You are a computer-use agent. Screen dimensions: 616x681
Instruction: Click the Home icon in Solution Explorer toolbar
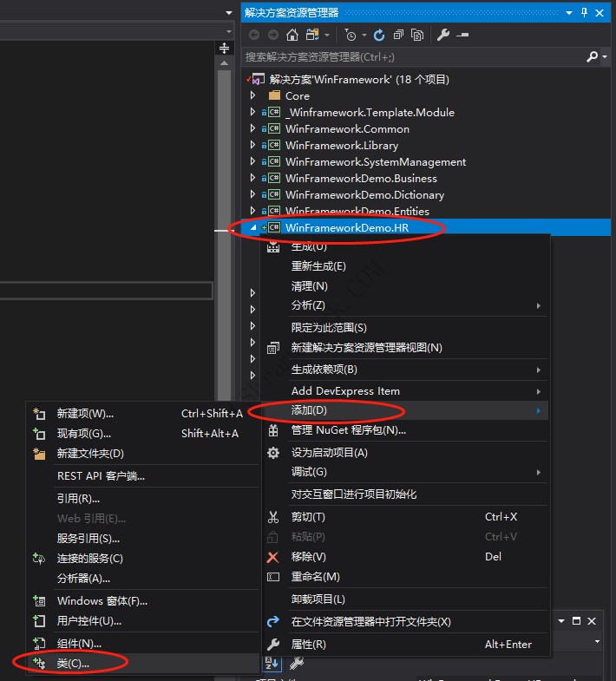pyautogui.click(x=292, y=35)
